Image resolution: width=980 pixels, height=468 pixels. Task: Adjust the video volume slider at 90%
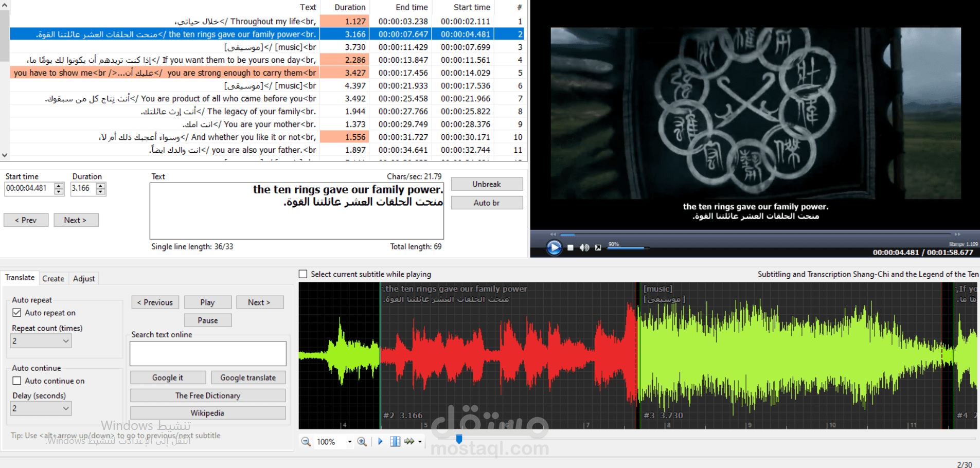tap(628, 248)
